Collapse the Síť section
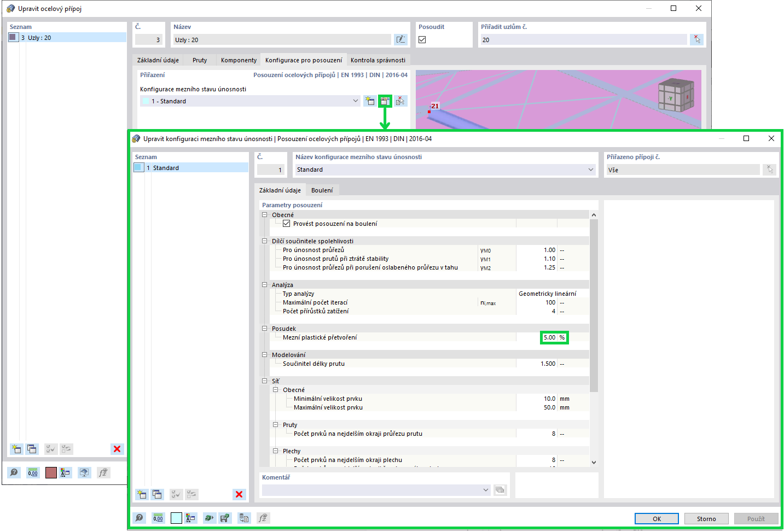 tap(265, 381)
